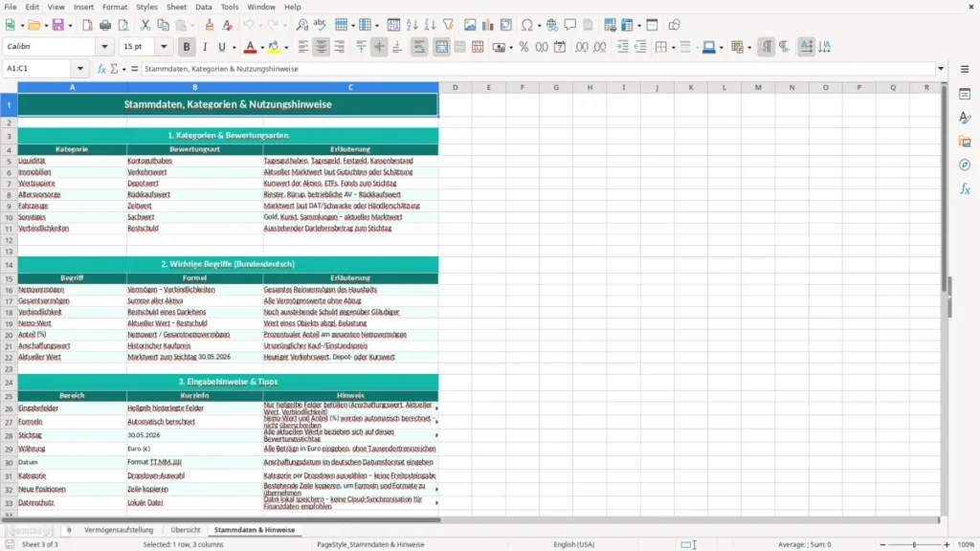
Task: Open the Format menu
Action: point(115,7)
